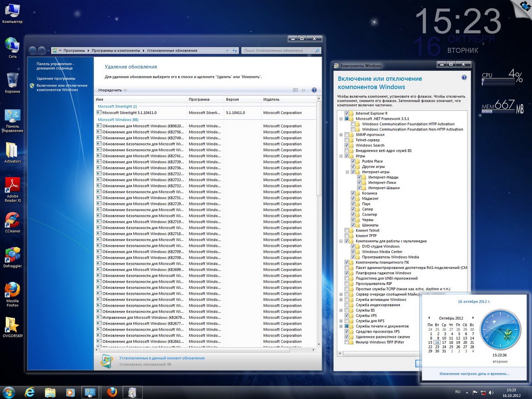Launch Mozilla Firefox from desktop icon
The image size is (532, 399).
[12, 294]
